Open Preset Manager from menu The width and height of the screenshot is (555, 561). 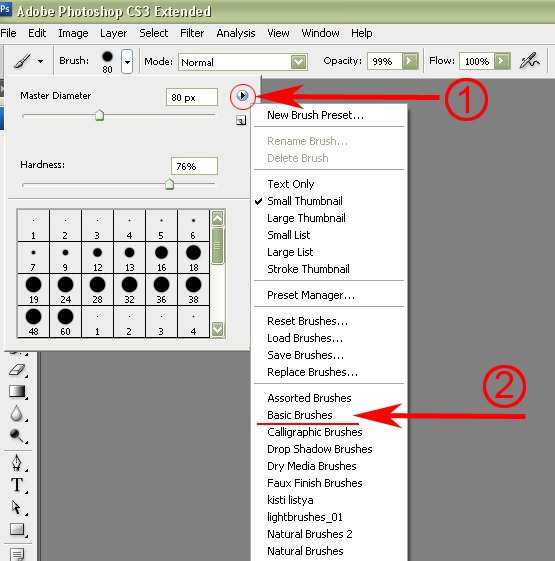click(x=311, y=295)
